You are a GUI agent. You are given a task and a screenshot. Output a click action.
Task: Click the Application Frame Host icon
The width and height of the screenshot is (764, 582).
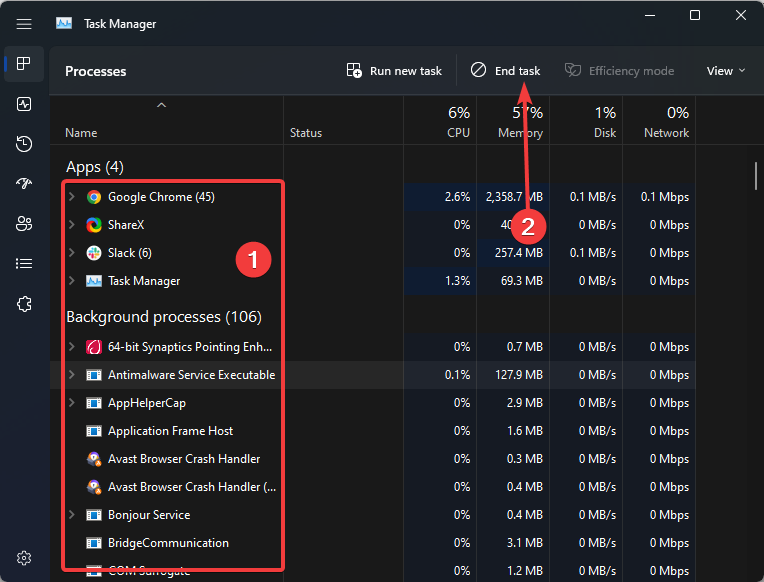94,431
